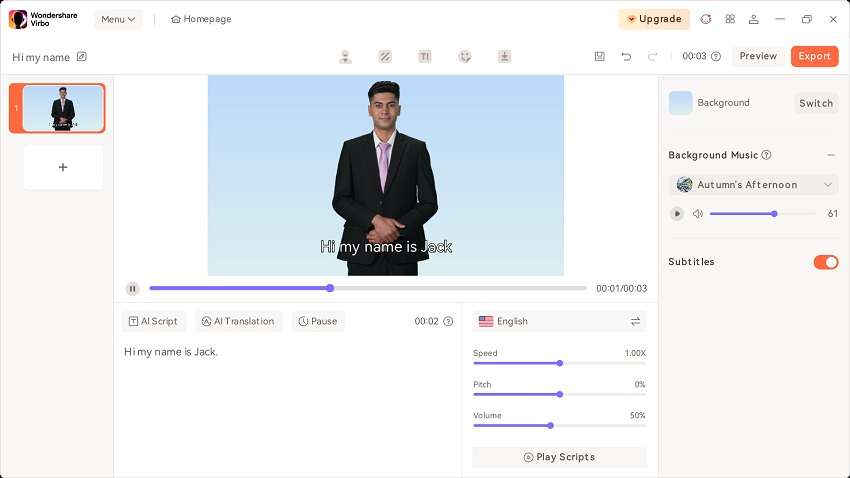Play the Autumn's Afternoon music preview
Screen dimensions: 850x478
(677, 214)
